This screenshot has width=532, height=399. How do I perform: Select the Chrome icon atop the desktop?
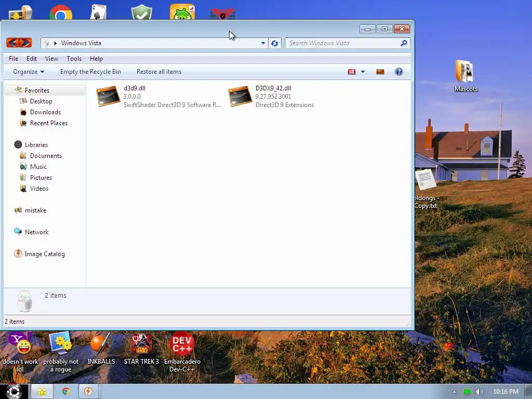[60, 12]
